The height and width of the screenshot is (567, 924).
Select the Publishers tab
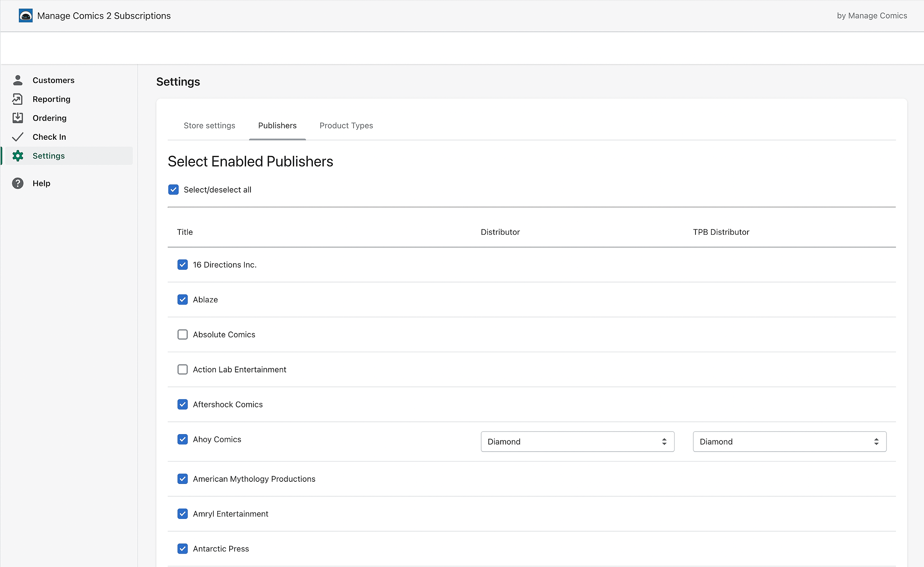(277, 126)
